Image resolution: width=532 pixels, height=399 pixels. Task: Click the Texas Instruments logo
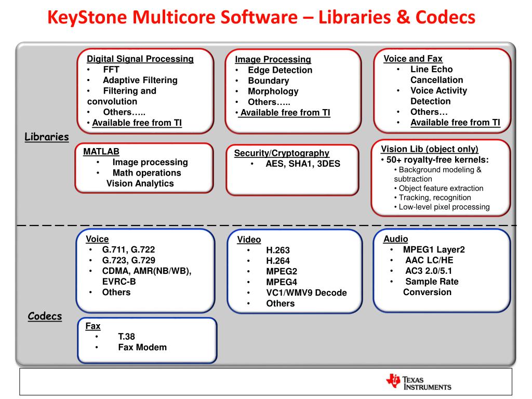[x=419, y=382]
